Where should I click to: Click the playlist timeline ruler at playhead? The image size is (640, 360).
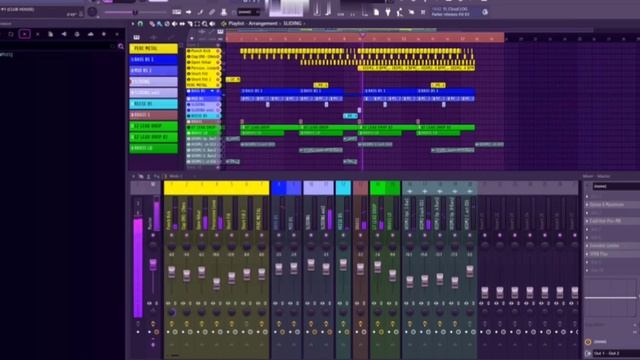point(362,38)
